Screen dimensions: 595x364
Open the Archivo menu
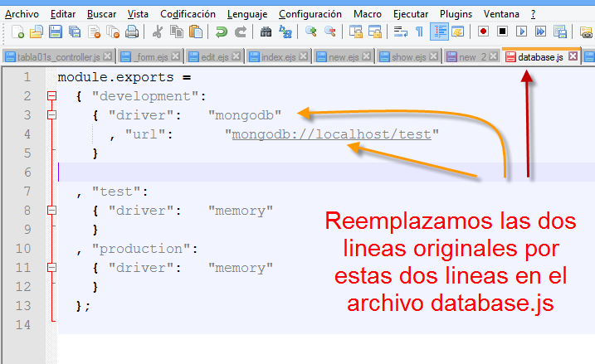[22, 14]
